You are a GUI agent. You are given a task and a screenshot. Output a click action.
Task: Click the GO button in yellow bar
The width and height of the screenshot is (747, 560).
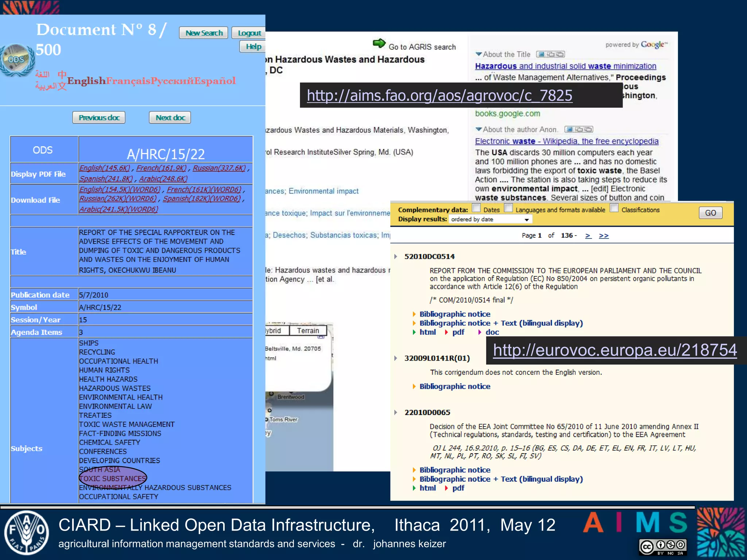pos(710,213)
